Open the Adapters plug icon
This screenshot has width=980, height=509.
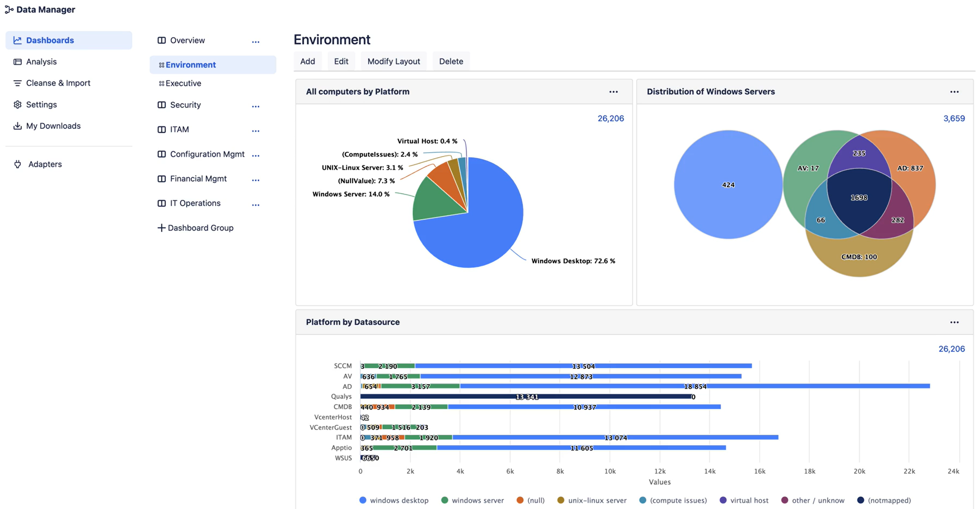[x=18, y=164]
